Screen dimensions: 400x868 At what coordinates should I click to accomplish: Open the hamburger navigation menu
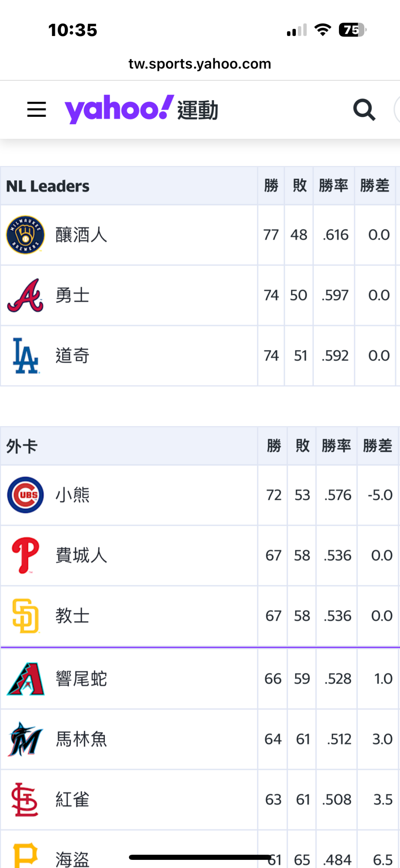pos(37,110)
